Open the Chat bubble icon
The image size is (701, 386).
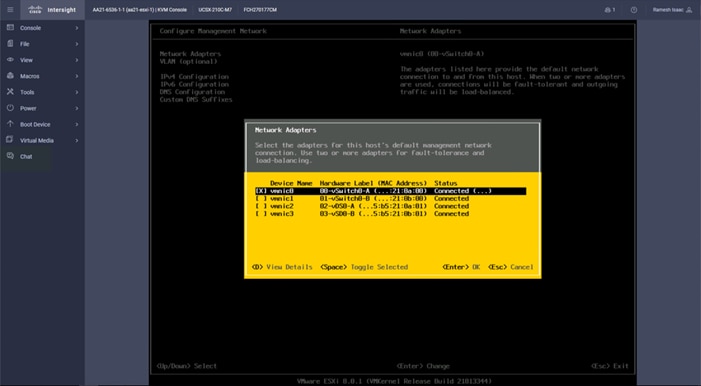point(10,156)
